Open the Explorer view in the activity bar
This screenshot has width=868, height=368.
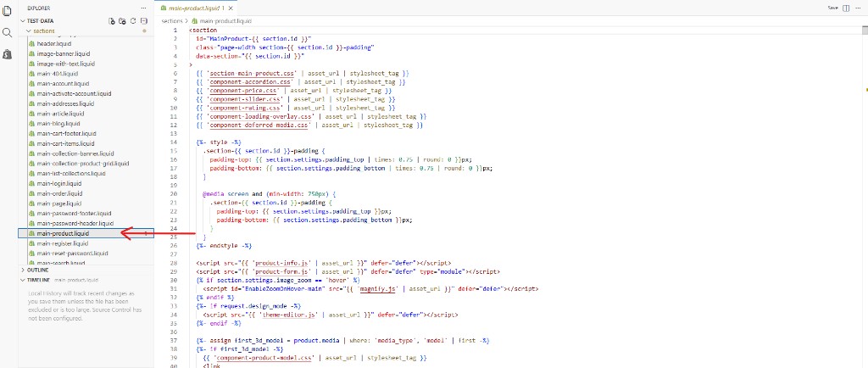click(x=7, y=10)
